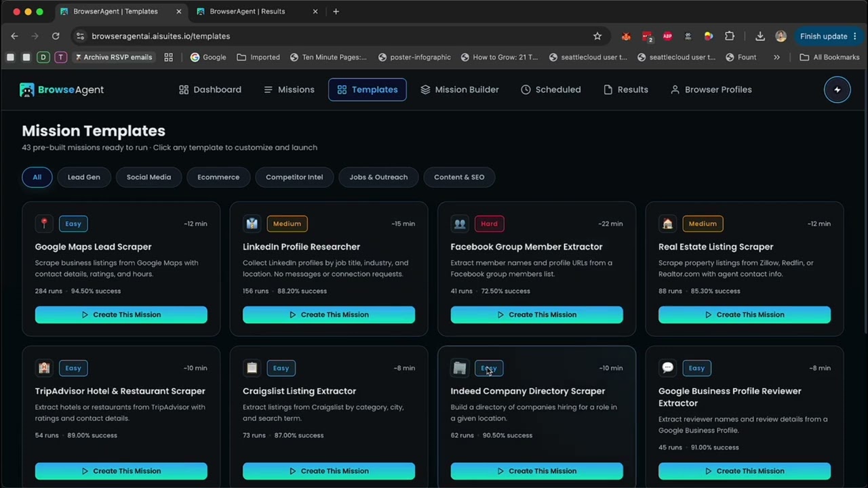Screen dimensions: 868x488
Task: Open the Browser Profiles nav item
Action: [711, 89]
